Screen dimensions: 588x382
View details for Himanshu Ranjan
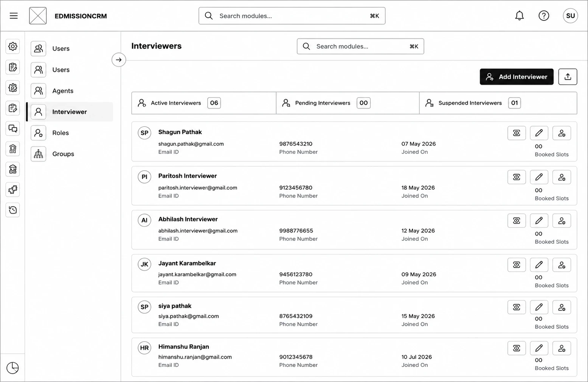tap(517, 348)
